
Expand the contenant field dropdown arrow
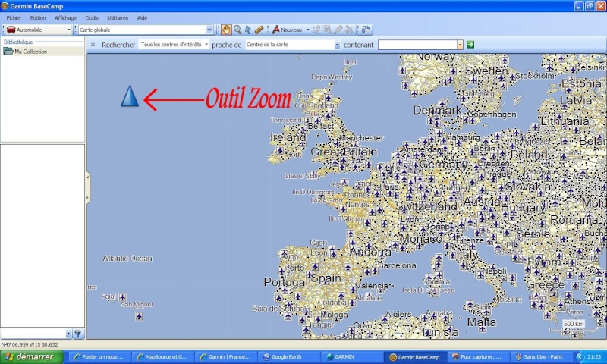pyautogui.click(x=460, y=45)
